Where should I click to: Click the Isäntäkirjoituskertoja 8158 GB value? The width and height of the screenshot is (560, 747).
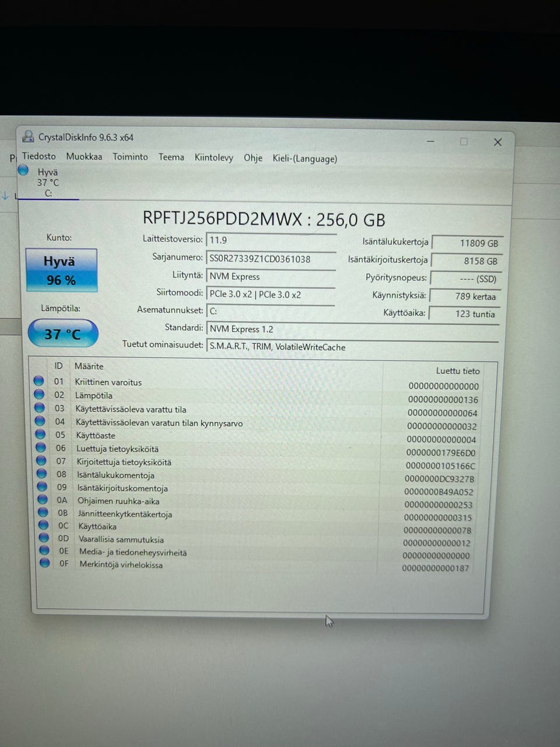[466, 261]
